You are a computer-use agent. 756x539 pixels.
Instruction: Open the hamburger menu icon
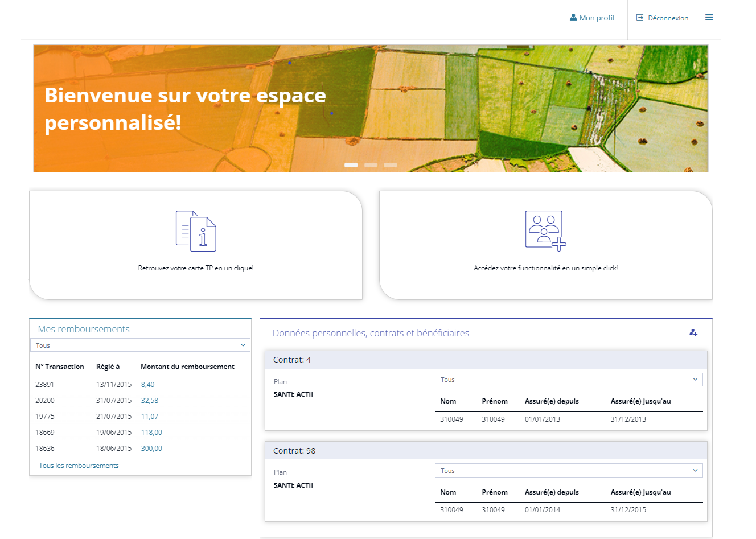tap(709, 18)
